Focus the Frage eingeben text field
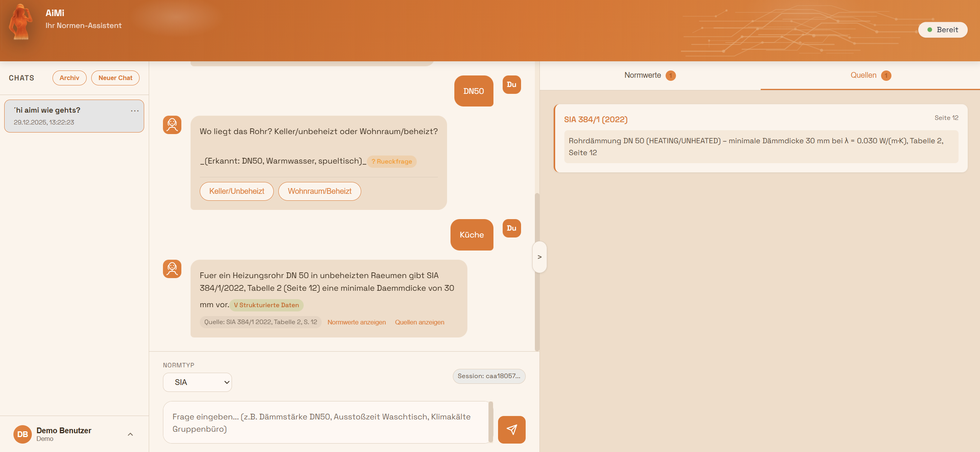 click(x=326, y=423)
